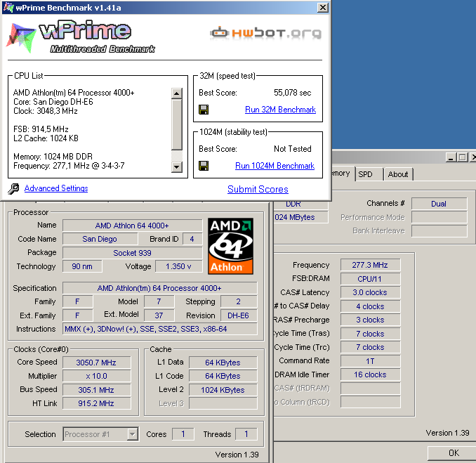Image resolution: width=476 pixels, height=463 pixels.
Task: Click the CPU List scrollbar thumb
Action: [177, 124]
